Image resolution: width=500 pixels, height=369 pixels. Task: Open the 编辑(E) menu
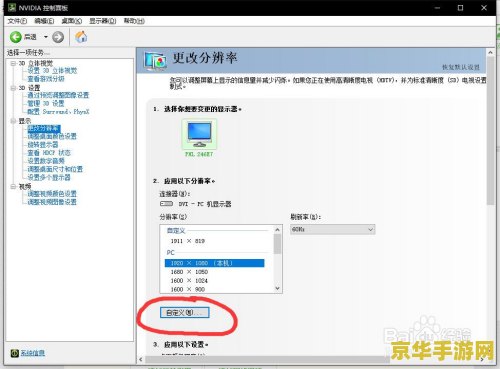coord(44,21)
